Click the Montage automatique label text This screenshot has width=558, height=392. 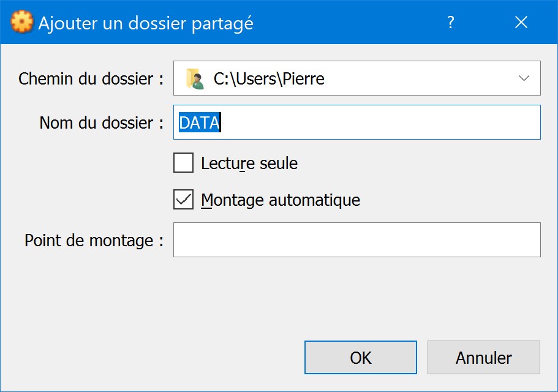point(281,200)
